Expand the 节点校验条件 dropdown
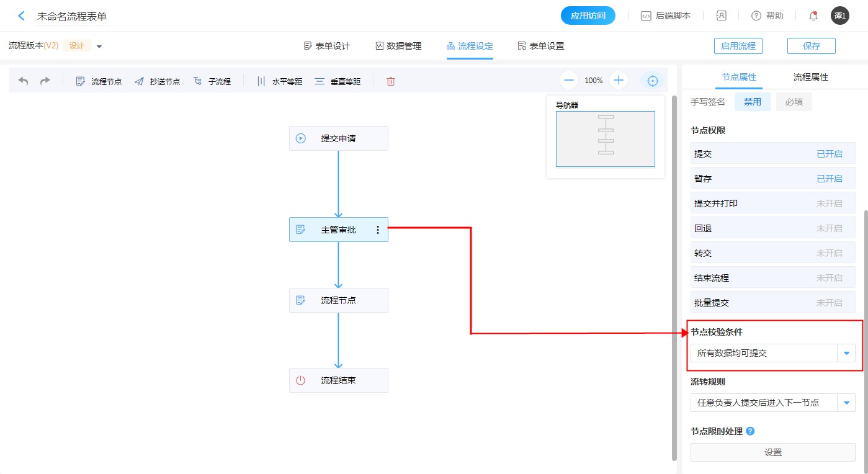This screenshot has height=474, width=868. point(846,353)
